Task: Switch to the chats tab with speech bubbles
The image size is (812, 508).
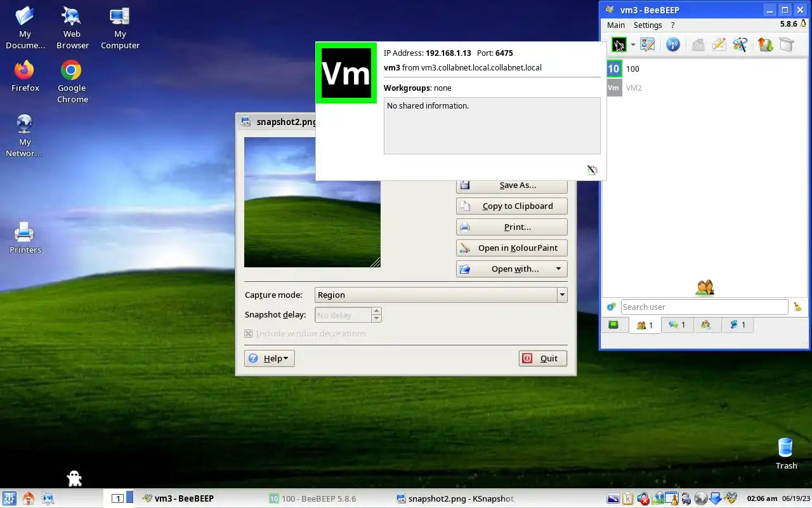Action: point(677,325)
